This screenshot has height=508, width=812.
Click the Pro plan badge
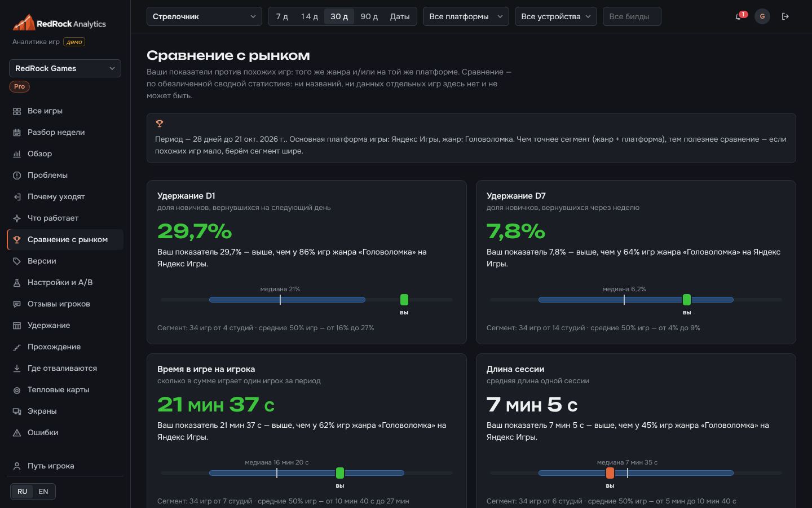click(x=19, y=86)
